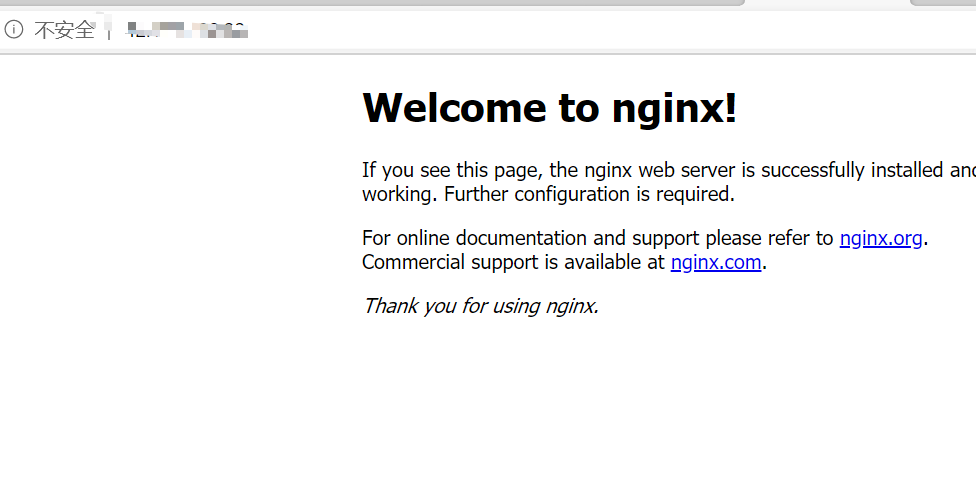The height and width of the screenshot is (484, 976).
Task: Open the nginx.org documentation link
Action: tap(881, 238)
